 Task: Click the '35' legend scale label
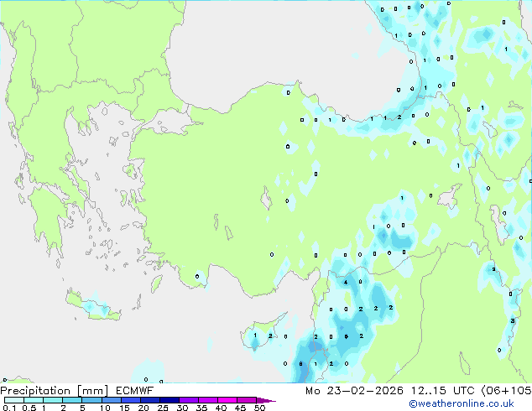pyautogui.click(x=201, y=408)
